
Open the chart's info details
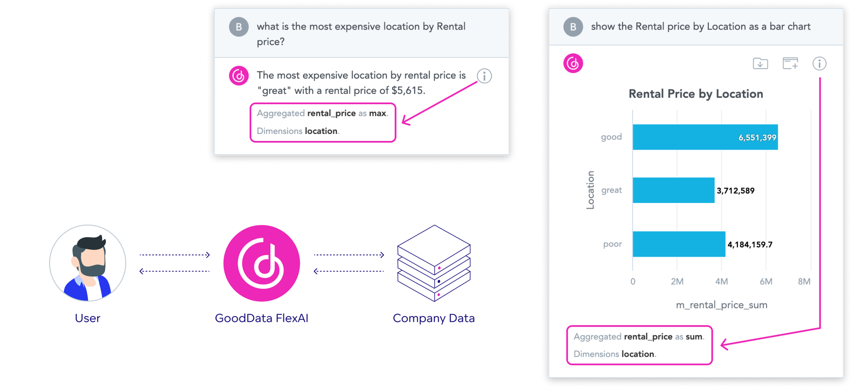(x=820, y=63)
